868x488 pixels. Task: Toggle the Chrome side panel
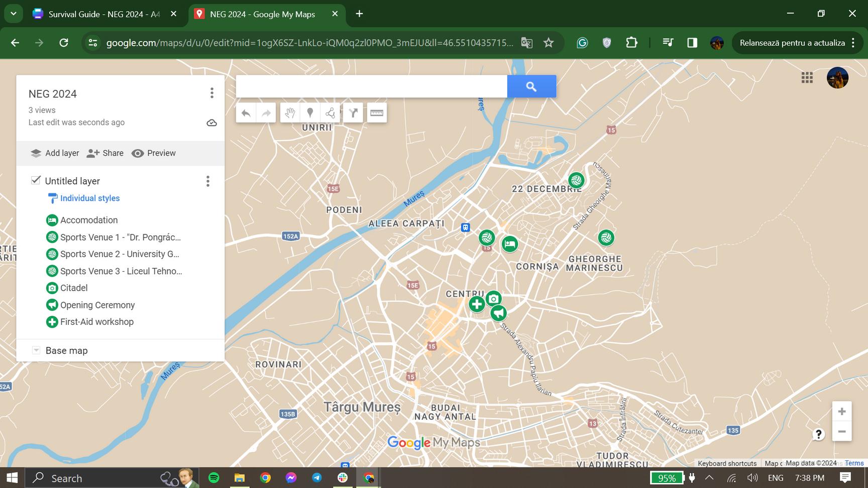pos(692,43)
